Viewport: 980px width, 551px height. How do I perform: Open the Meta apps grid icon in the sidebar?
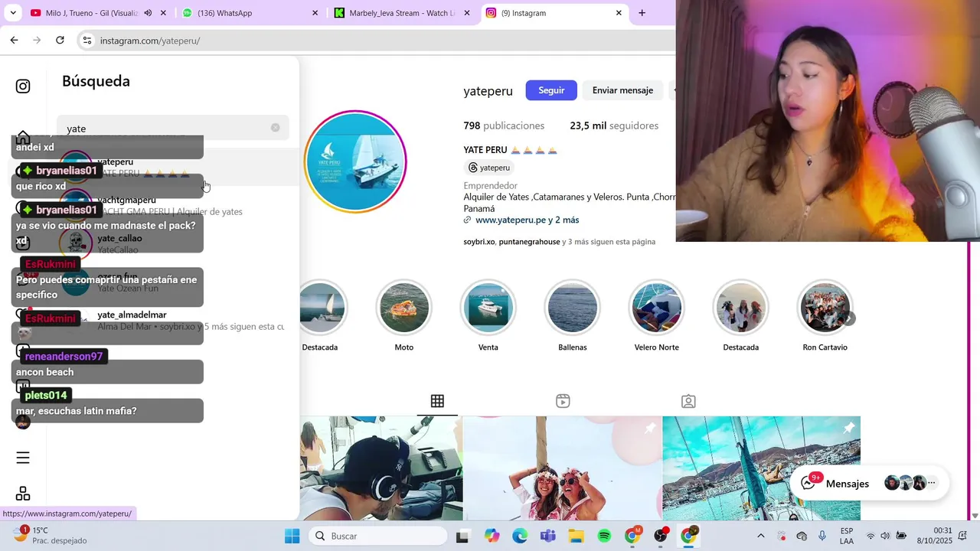coord(23,494)
